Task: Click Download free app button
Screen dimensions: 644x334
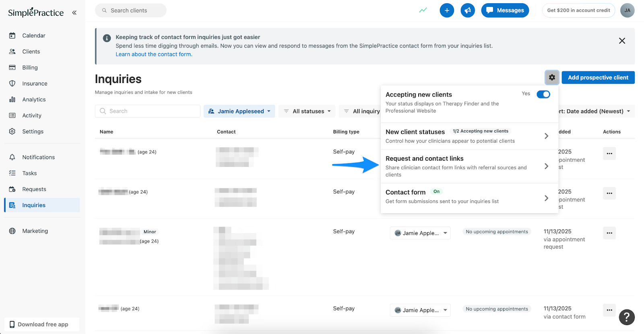Action: pos(42,324)
